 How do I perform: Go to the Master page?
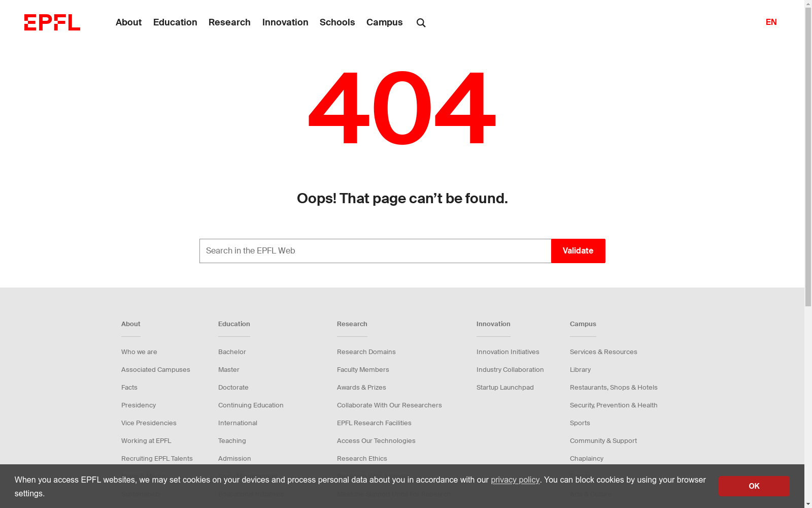[229, 370]
